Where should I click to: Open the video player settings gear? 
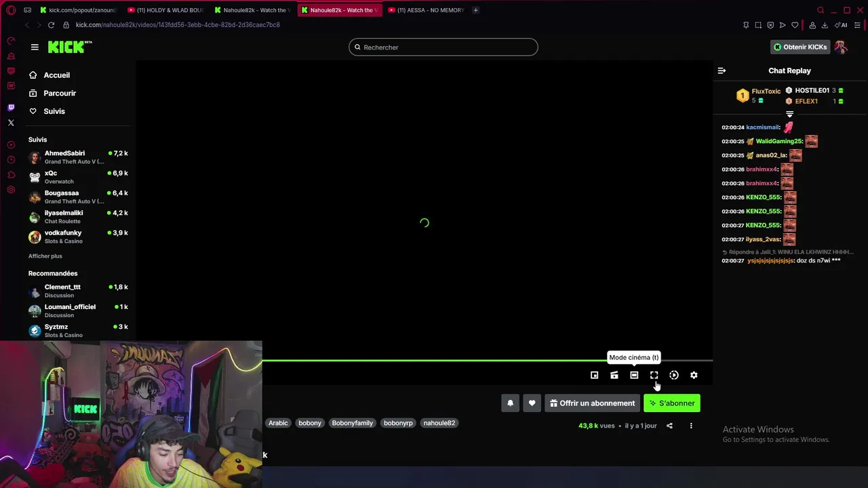coord(694,375)
